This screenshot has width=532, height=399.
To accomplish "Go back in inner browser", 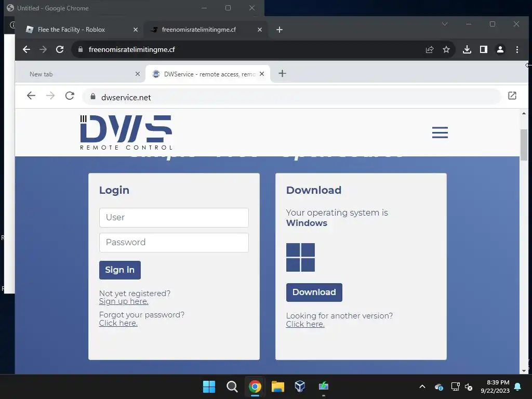I will click(31, 96).
